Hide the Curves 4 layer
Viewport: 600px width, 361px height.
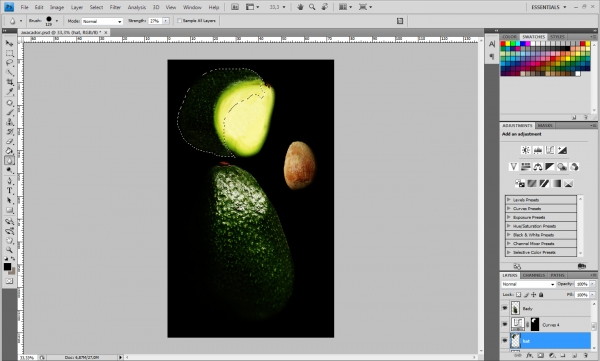tap(505, 324)
